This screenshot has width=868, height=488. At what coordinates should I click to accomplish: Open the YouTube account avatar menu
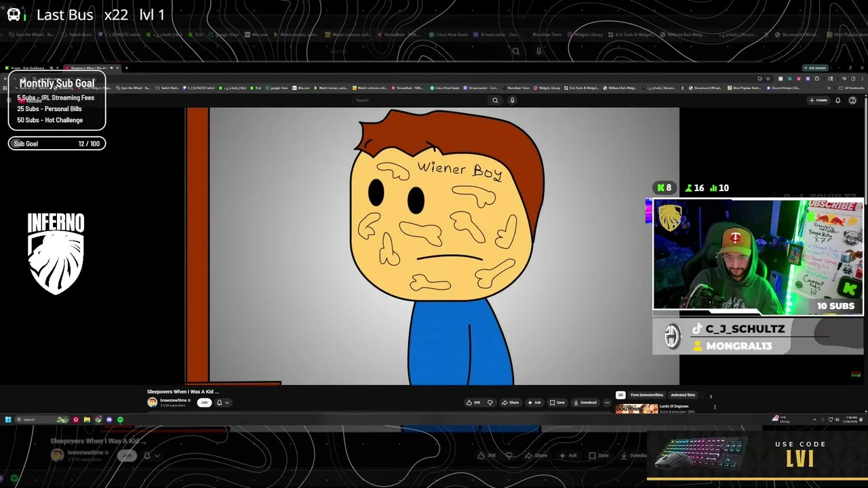(852, 100)
